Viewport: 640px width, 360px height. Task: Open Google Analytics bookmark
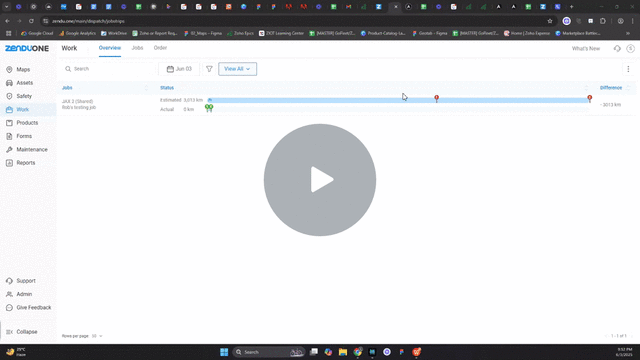78,33
